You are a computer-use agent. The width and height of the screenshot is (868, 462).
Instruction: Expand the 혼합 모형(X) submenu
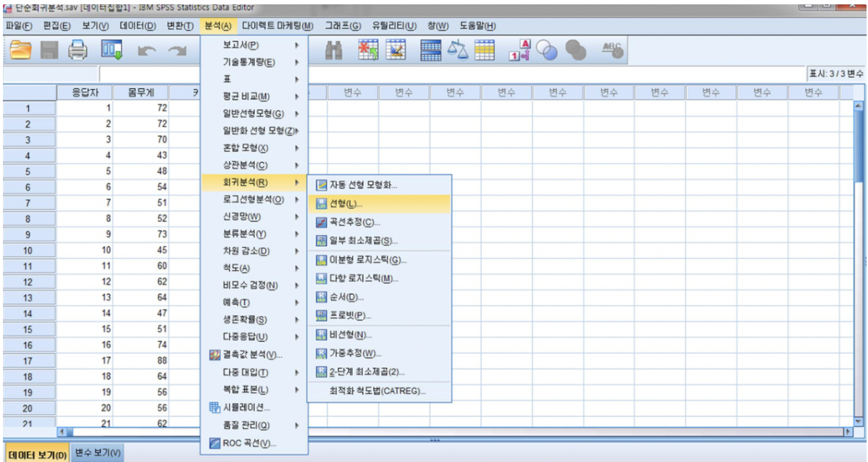[254, 148]
